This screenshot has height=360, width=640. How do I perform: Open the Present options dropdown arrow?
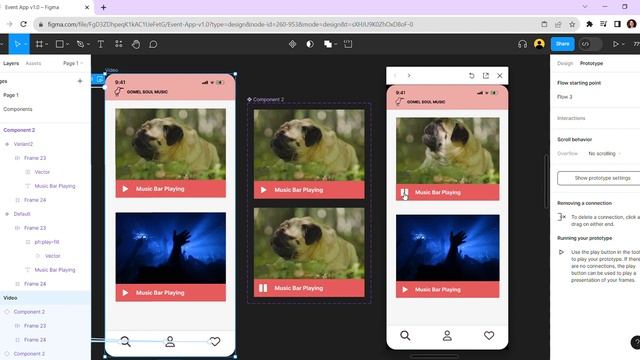623,44
